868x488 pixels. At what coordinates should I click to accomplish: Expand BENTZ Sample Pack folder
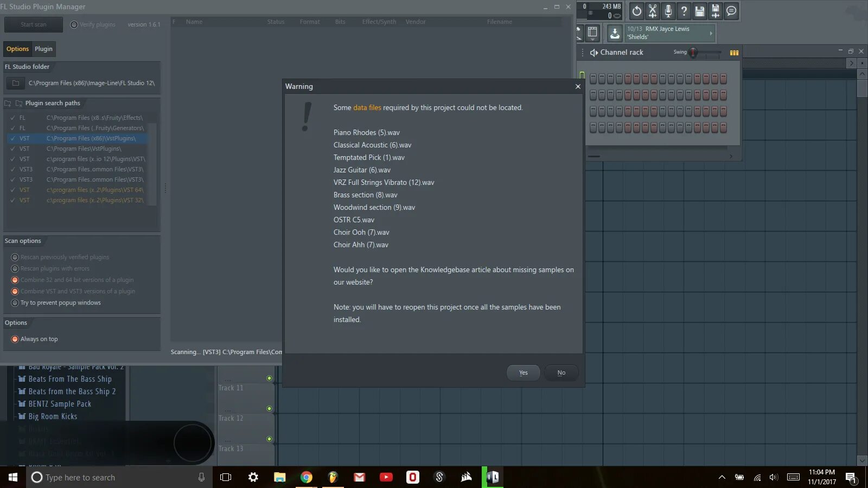point(22,404)
